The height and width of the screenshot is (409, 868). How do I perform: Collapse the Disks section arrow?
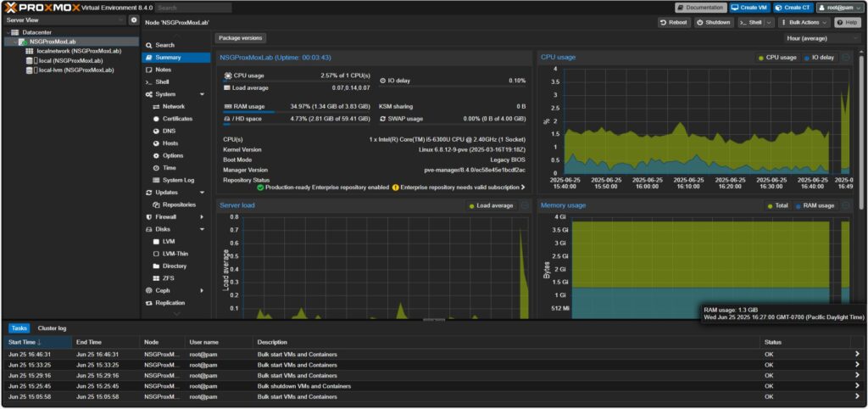tap(202, 229)
